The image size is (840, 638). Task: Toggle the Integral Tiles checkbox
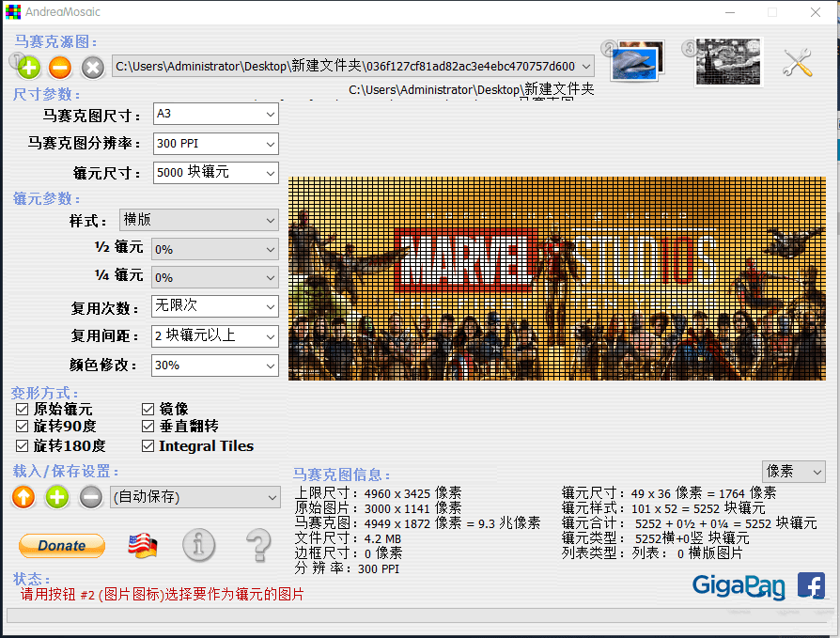point(148,446)
